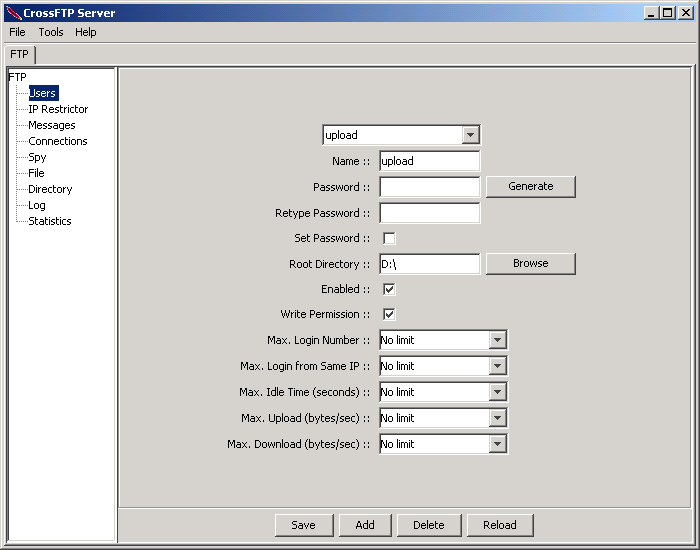The image size is (700, 550).
Task: Disable the Write Permission checkbox
Action: click(390, 314)
